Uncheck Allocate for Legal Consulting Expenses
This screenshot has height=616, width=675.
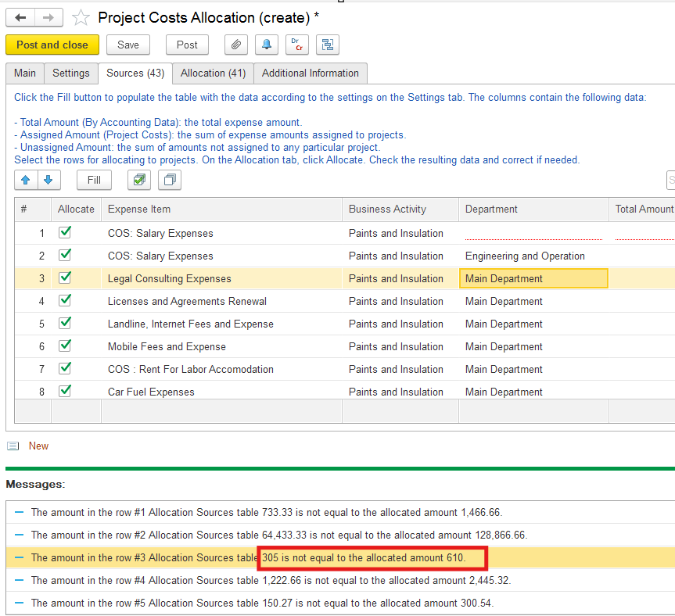pyautogui.click(x=66, y=278)
